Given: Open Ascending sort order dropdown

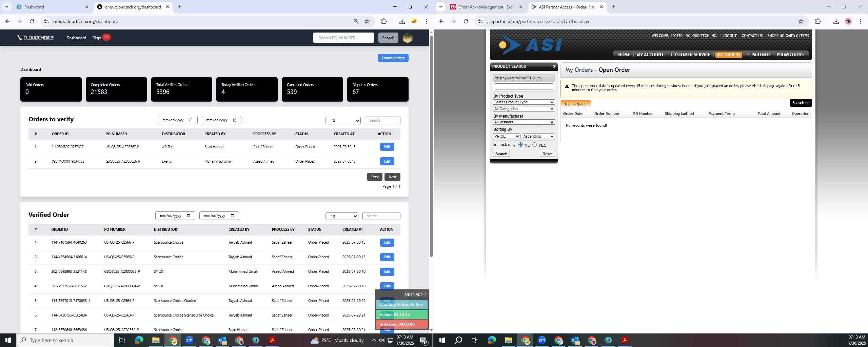Looking at the screenshot, I should click(538, 136).
